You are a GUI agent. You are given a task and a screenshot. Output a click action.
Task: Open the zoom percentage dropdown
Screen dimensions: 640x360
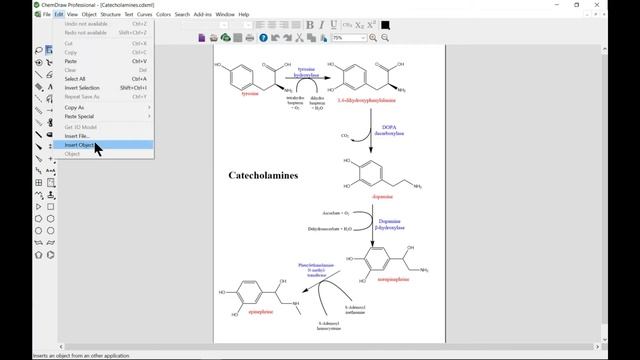(x=363, y=38)
